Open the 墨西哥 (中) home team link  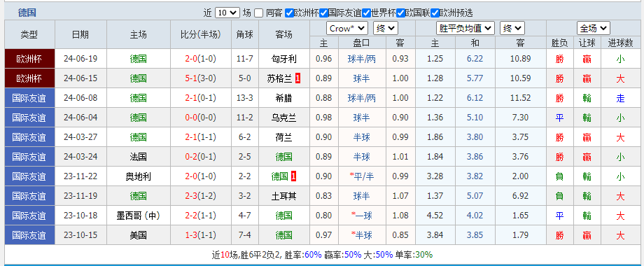139,216
